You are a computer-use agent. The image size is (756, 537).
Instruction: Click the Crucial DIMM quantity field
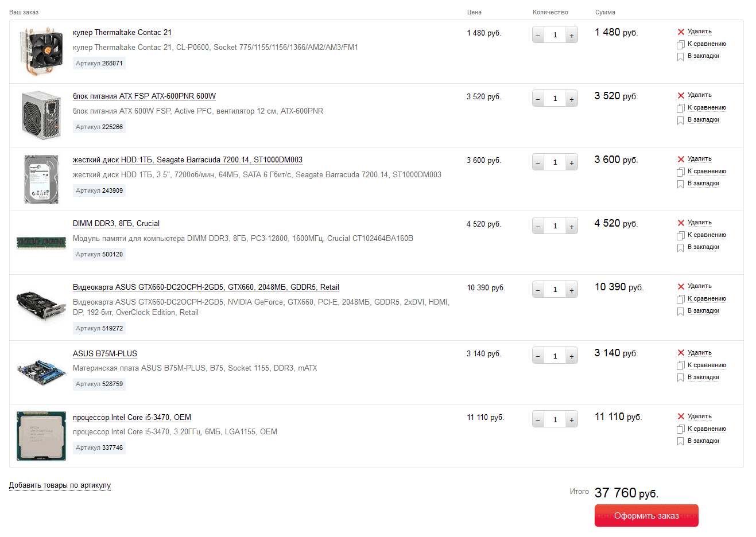coord(555,227)
